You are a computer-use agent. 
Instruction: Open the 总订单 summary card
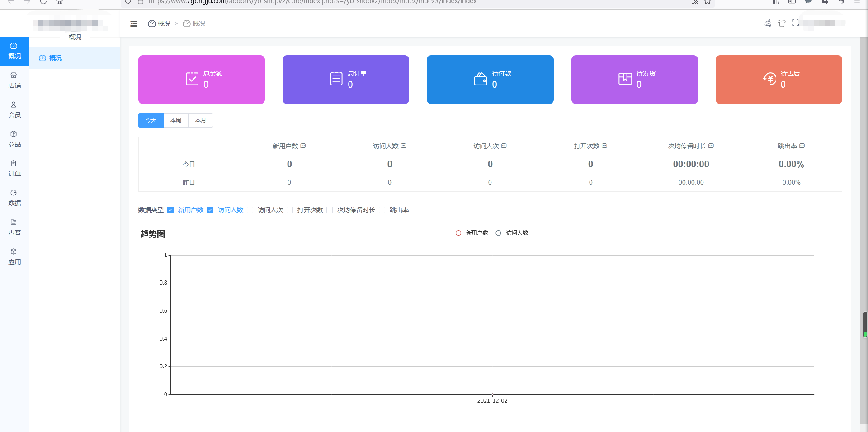click(x=346, y=80)
